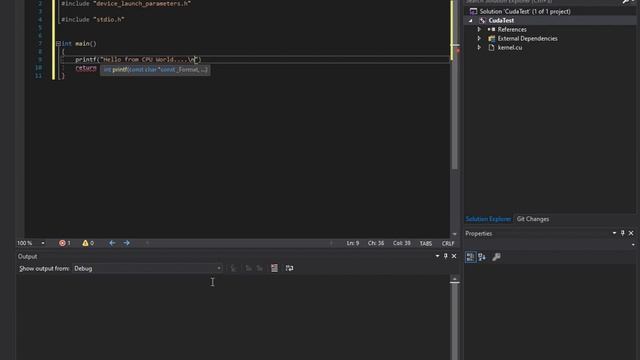Open the 'Show output from' Debug dropdown

click(x=147, y=268)
